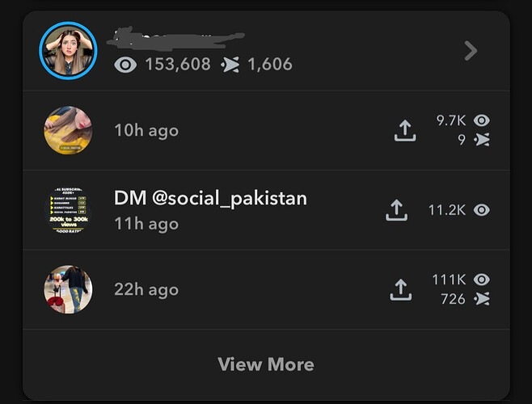Select the 22h ago timestamp text
Image resolution: width=532 pixels, height=404 pixels.
coord(146,290)
